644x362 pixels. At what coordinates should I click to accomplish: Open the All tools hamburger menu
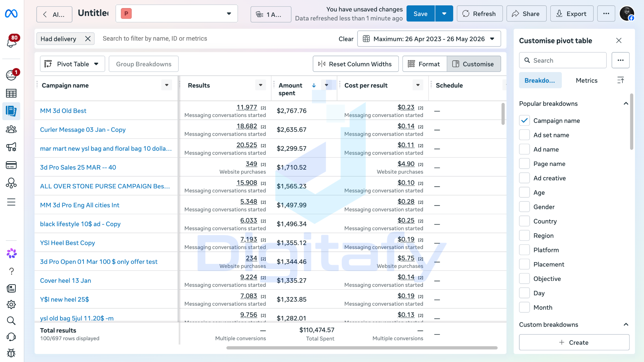11,202
